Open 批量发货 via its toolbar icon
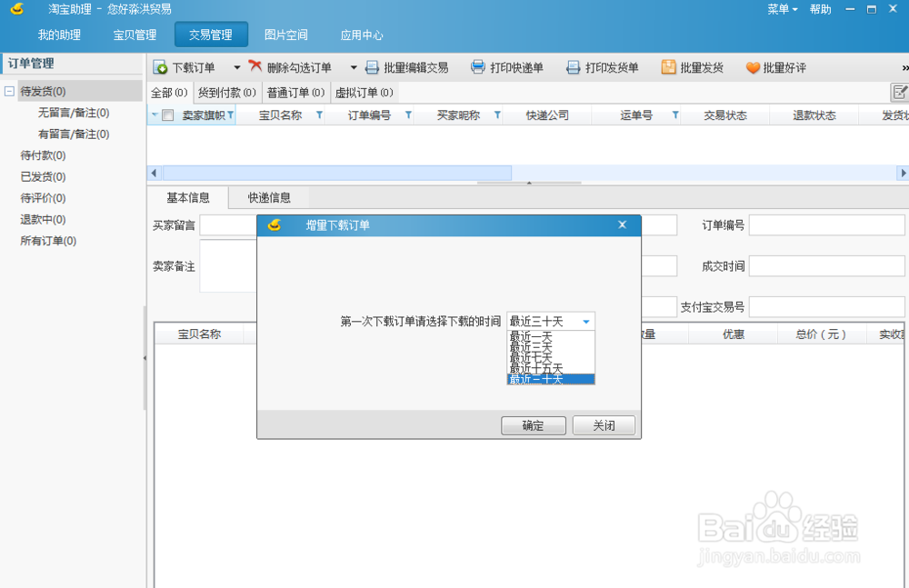909x588 pixels. pos(669,67)
